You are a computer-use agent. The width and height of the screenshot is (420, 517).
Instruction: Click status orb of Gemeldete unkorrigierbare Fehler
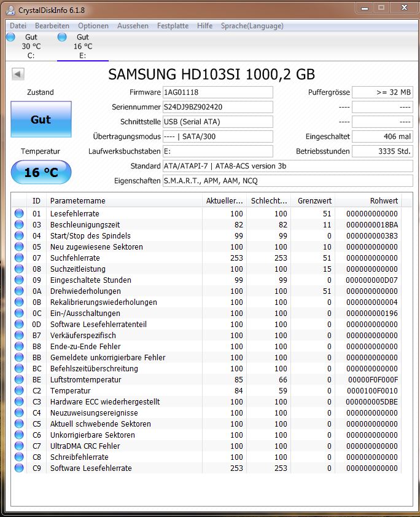19,357
